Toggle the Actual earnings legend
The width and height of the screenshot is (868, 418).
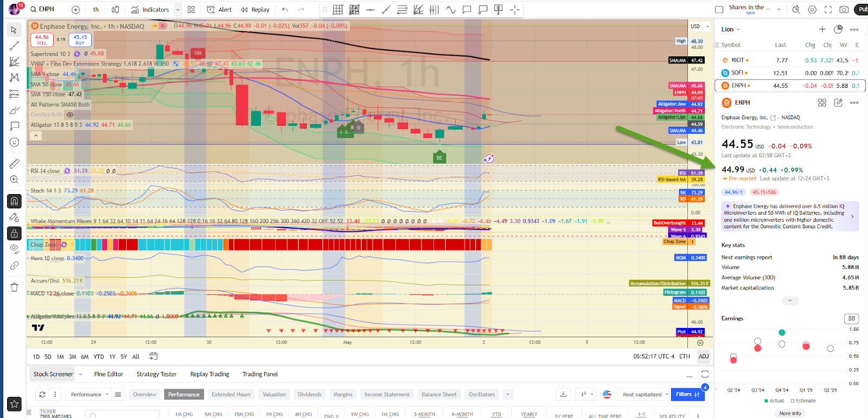point(774,401)
